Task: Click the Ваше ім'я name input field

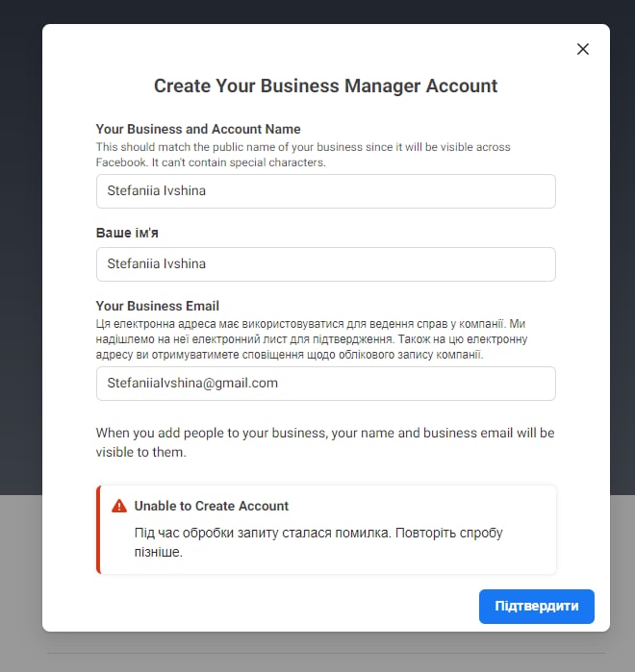Action: click(326, 264)
